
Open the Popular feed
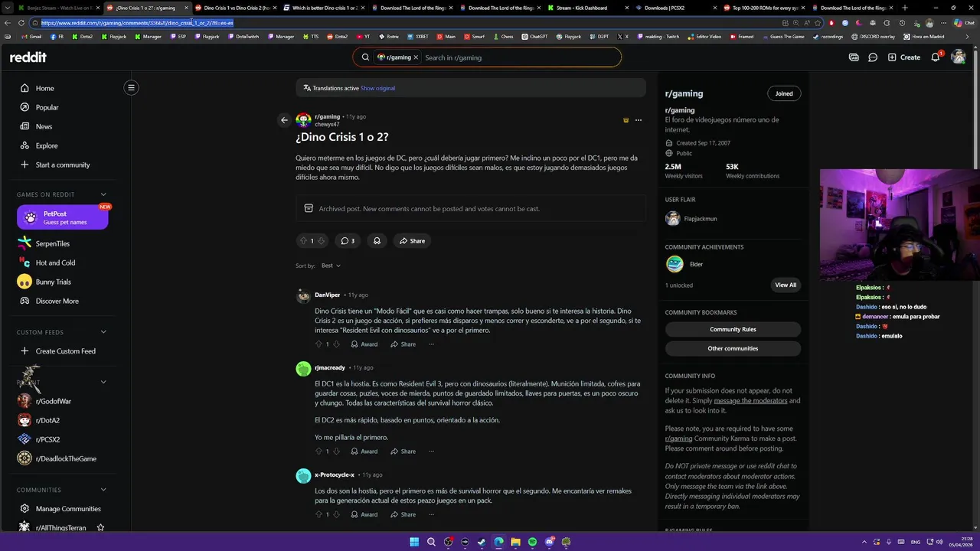tap(47, 108)
